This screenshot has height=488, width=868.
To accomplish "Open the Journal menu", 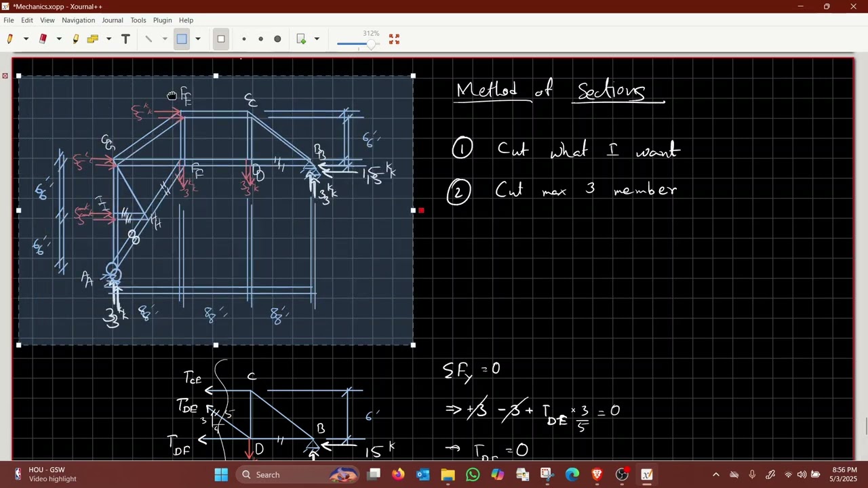I will click(113, 20).
